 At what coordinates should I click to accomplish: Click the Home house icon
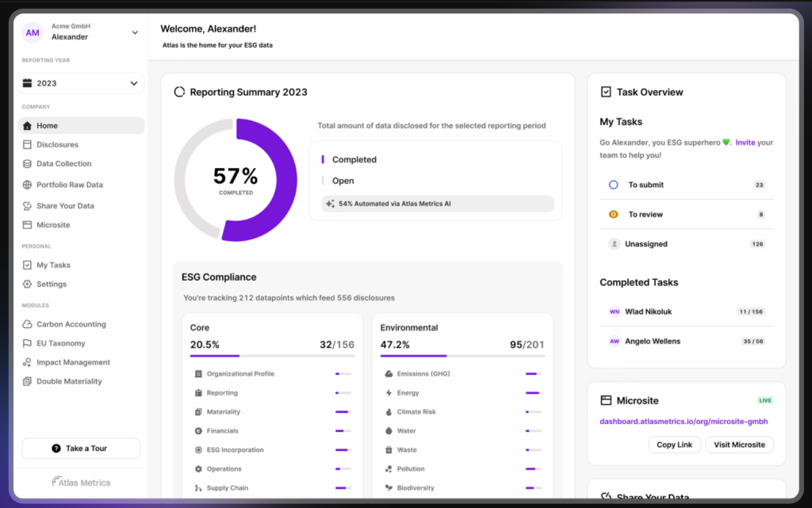tap(28, 126)
